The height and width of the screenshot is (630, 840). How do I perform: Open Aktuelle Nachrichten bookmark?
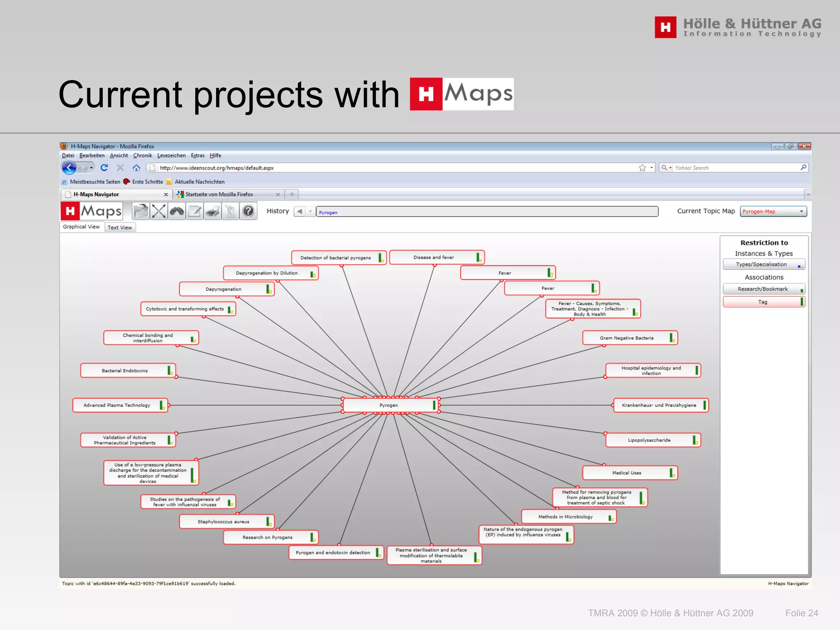[195, 182]
